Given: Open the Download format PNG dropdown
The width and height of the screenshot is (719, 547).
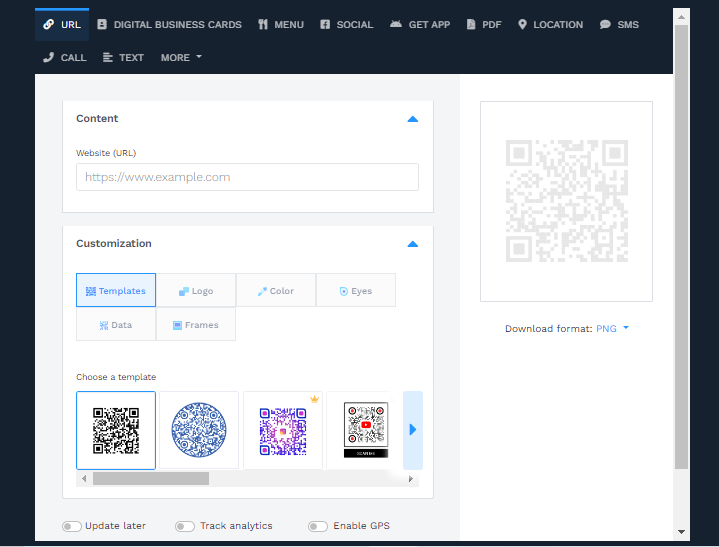Looking at the screenshot, I should (612, 329).
